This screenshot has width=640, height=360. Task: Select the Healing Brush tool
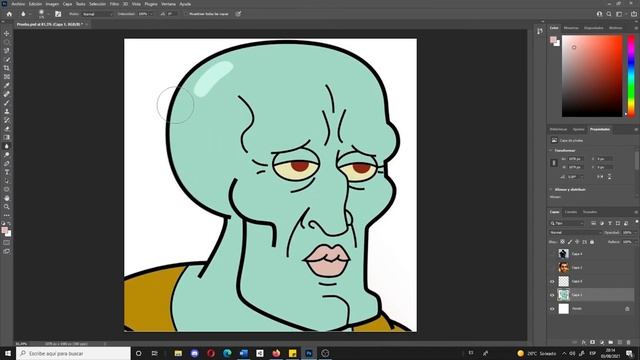click(x=7, y=94)
